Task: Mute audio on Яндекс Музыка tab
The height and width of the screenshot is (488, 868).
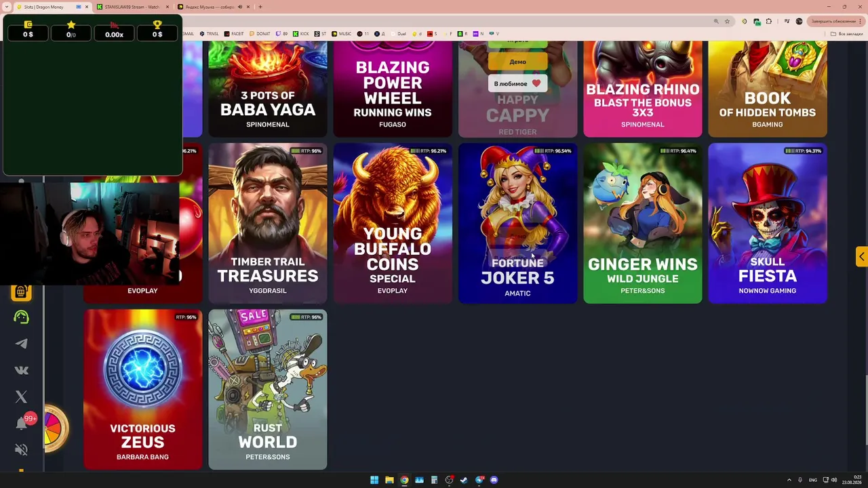Action: pyautogui.click(x=239, y=7)
